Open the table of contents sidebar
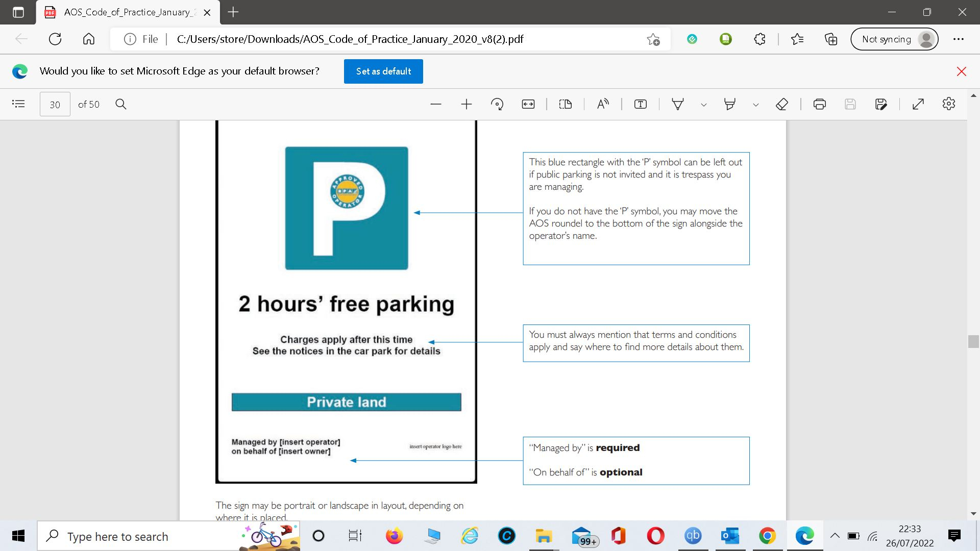The image size is (980, 551). (x=18, y=104)
